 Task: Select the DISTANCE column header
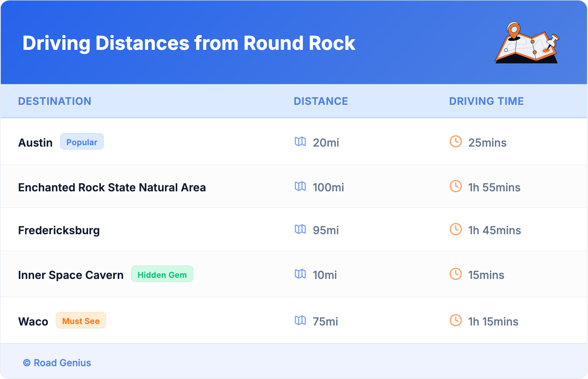click(x=321, y=101)
